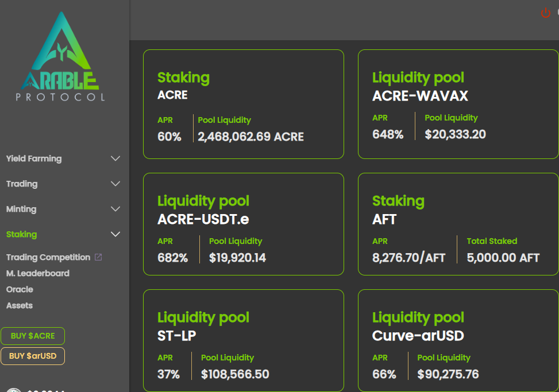Screen dimensions: 559x392
Task: Click the token coin icon at sidebar bottom
Action: [x=14, y=390]
